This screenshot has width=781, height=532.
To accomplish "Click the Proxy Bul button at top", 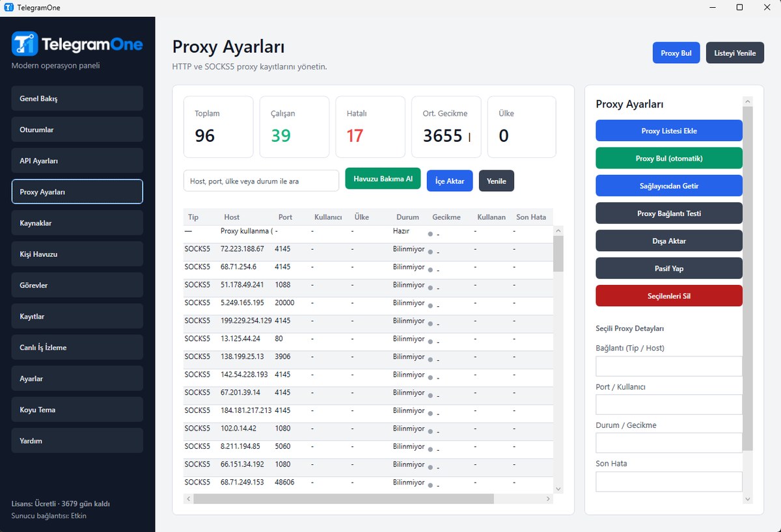I will click(676, 53).
